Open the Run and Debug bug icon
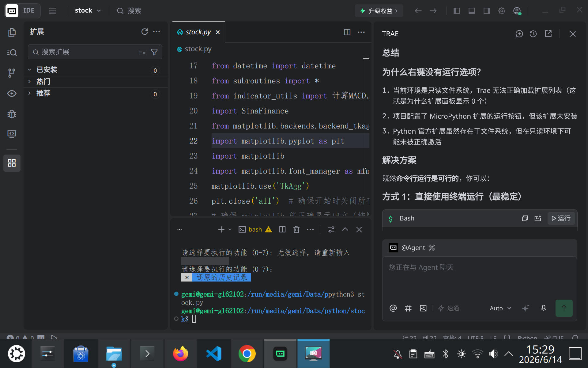The height and width of the screenshot is (368, 588). (x=12, y=114)
